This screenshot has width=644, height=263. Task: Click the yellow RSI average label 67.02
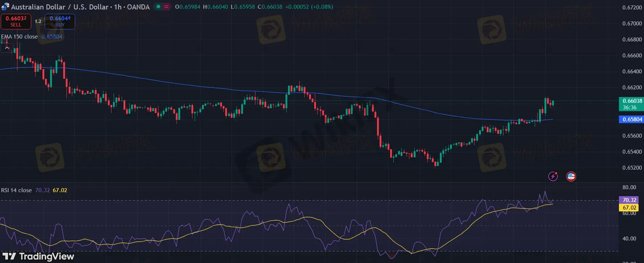(629, 208)
